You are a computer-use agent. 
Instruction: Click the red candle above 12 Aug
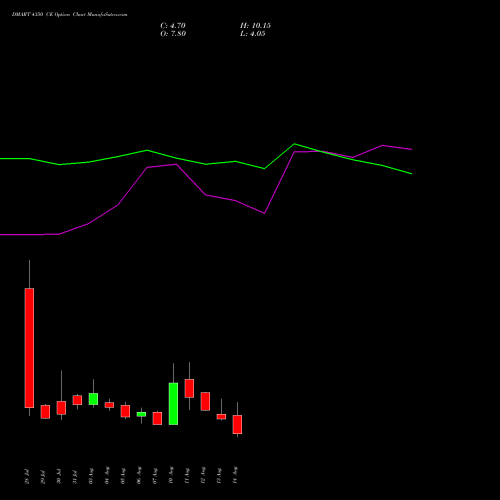(x=205, y=401)
